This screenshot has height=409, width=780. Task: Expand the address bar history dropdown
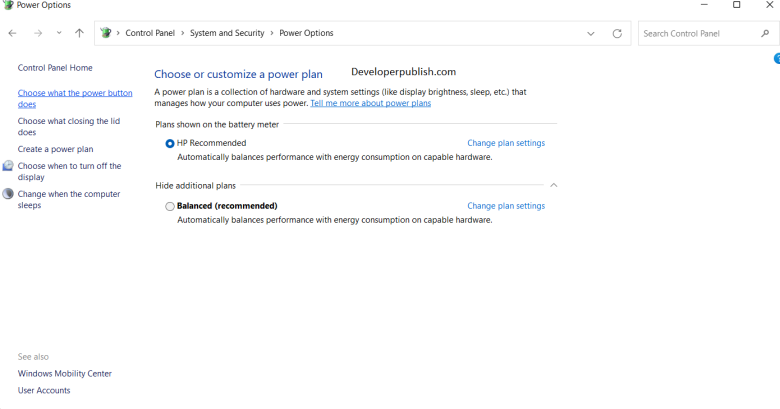pos(591,33)
